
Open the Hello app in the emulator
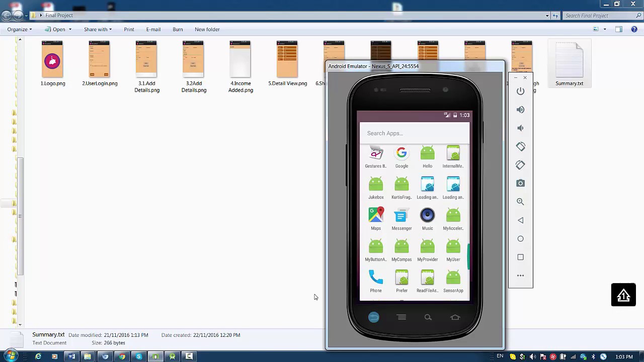[427, 157]
